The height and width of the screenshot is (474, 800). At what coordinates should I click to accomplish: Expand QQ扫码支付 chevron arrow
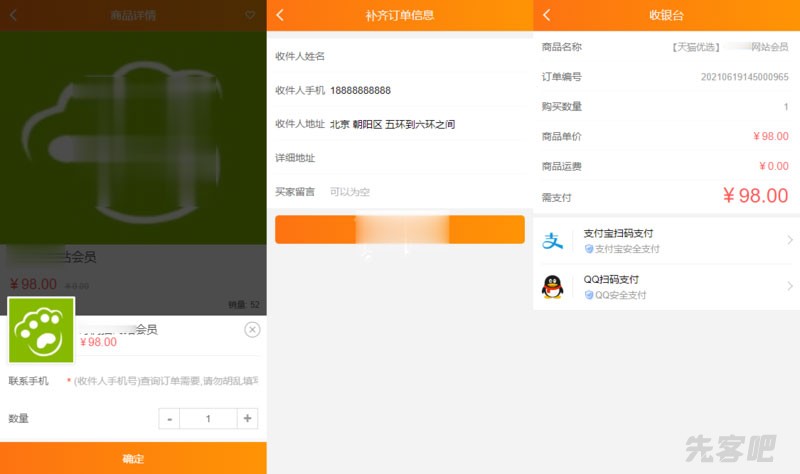789,287
